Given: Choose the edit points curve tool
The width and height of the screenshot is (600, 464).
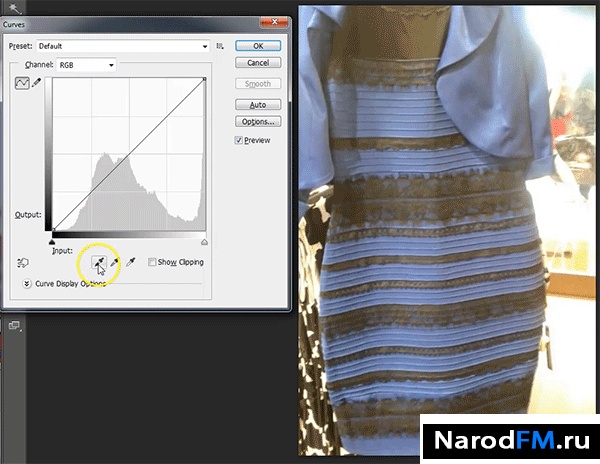Looking at the screenshot, I should click(22, 83).
